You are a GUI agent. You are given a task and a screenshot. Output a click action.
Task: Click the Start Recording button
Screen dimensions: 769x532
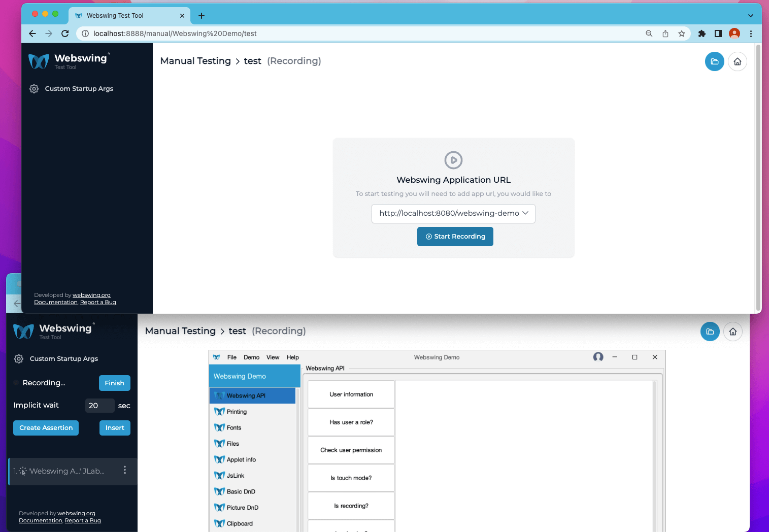[455, 237]
